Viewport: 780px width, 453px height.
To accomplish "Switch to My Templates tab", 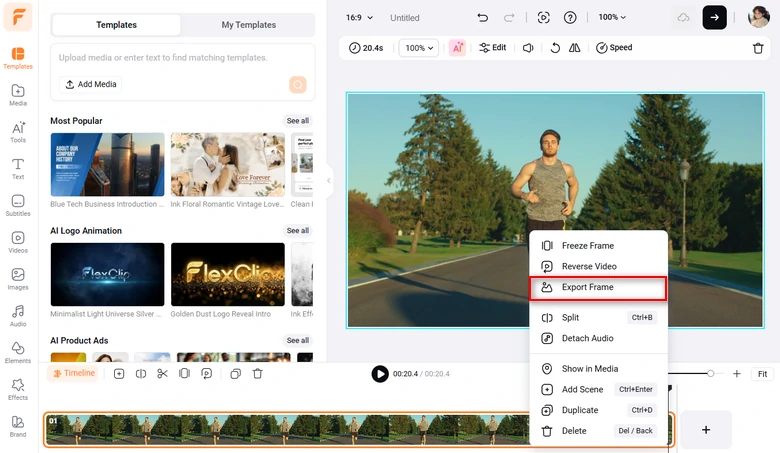I will [x=248, y=25].
